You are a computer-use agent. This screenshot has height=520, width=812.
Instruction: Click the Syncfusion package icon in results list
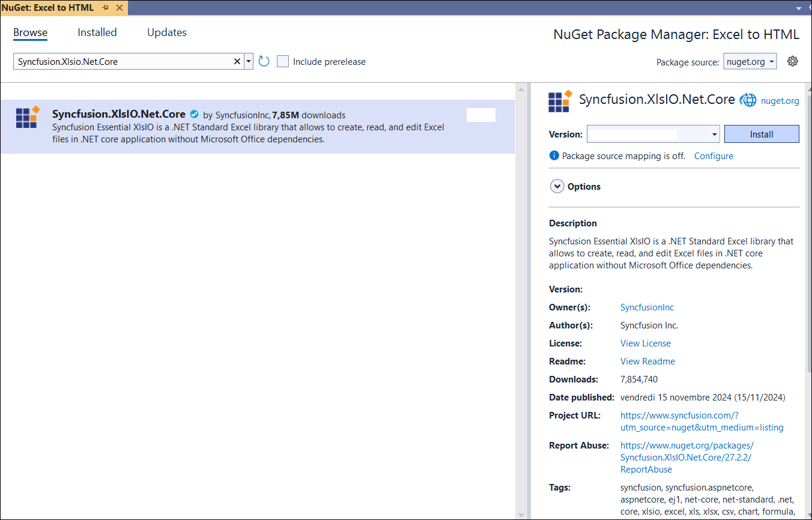coord(27,117)
